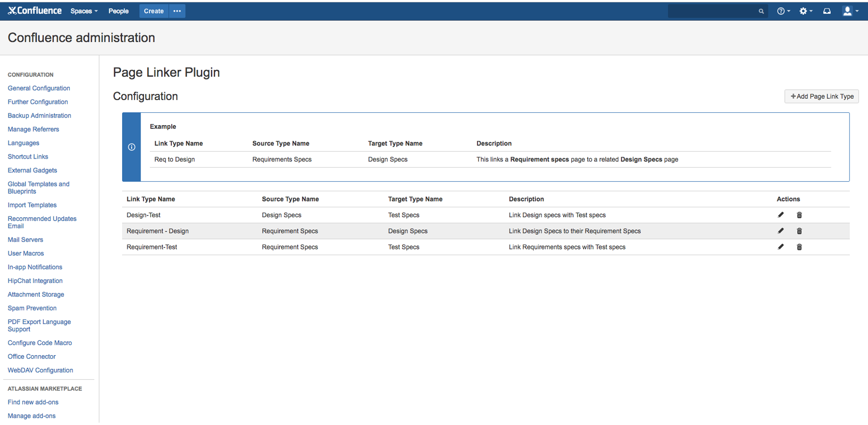Image resolution: width=868 pixels, height=425 pixels.
Task: Click the Page Linker Plugin heading
Action: coord(167,72)
